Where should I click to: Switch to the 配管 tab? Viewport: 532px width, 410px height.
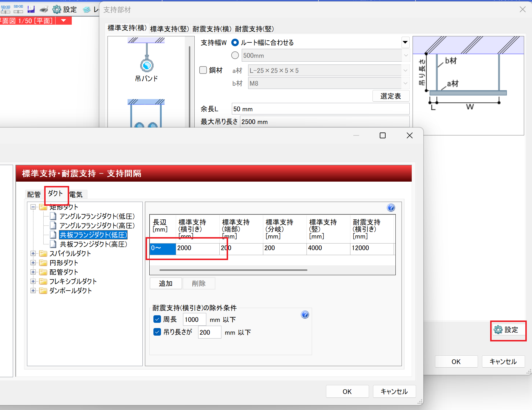pos(34,194)
